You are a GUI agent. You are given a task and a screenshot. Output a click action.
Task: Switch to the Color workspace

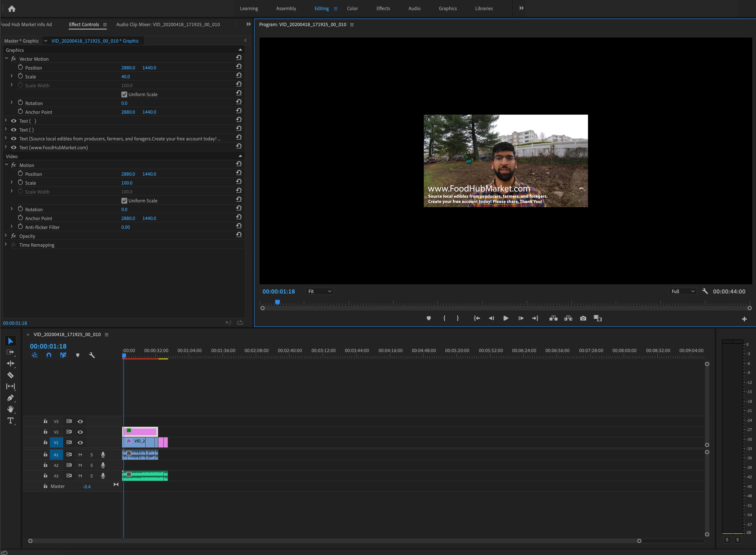[x=352, y=8]
